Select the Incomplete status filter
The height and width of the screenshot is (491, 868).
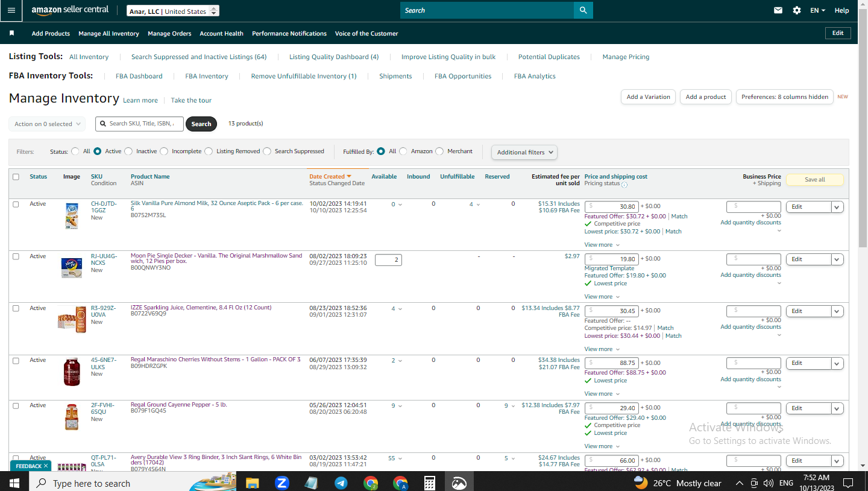click(164, 151)
